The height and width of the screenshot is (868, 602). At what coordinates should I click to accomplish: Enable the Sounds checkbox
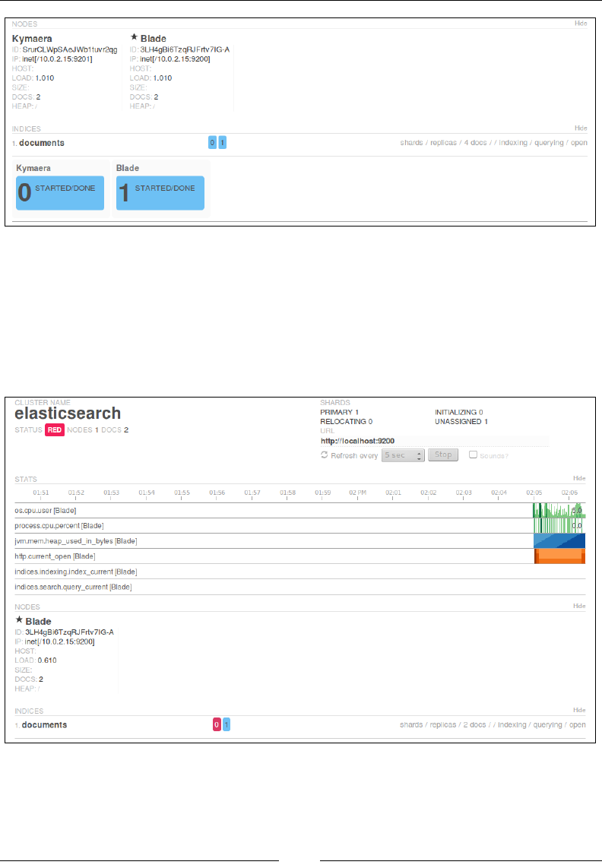click(473, 455)
